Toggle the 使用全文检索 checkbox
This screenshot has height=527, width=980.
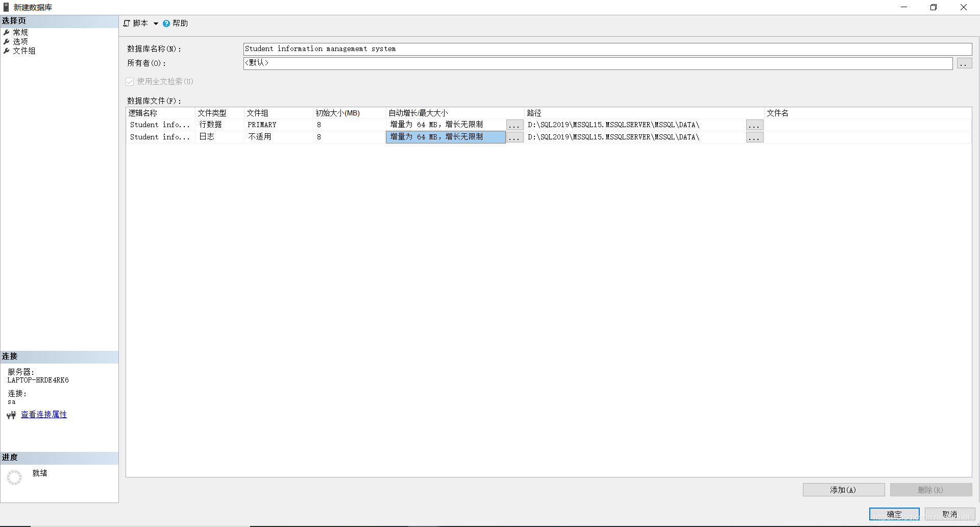[x=130, y=82]
